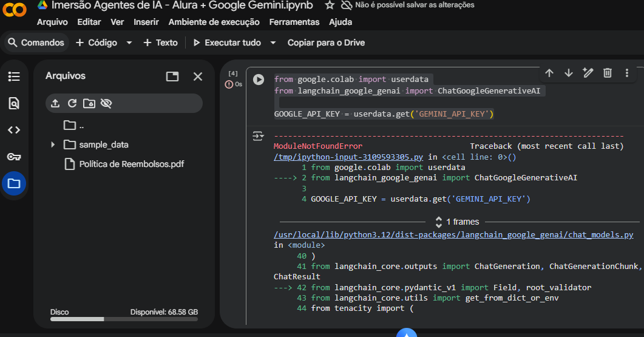The width and height of the screenshot is (644, 337).
Task: Close the Arquivos panel
Action: coord(198,77)
